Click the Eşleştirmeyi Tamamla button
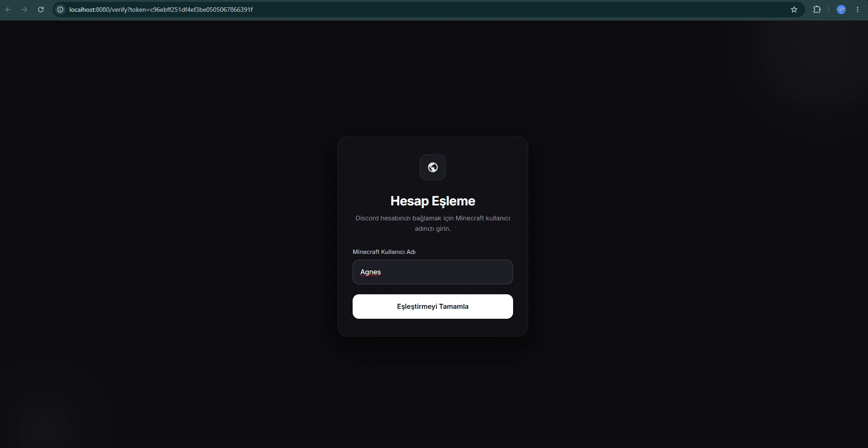 (433, 307)
